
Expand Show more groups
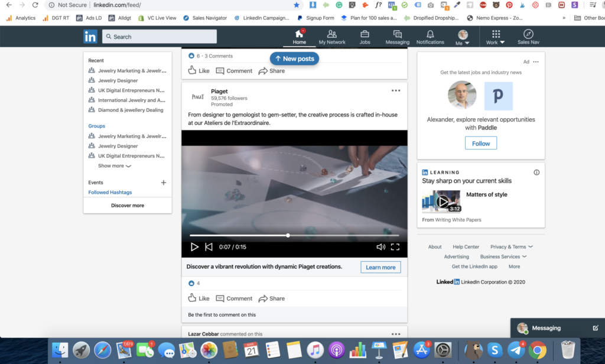[x=115, y=165]
